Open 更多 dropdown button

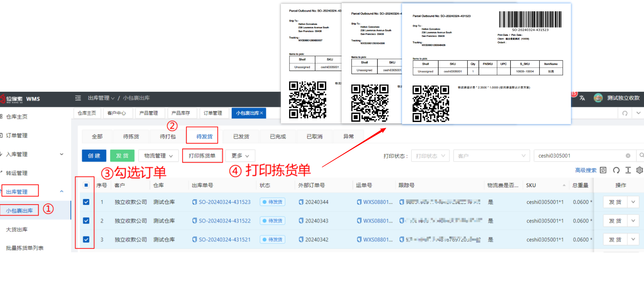click(240, 156)
